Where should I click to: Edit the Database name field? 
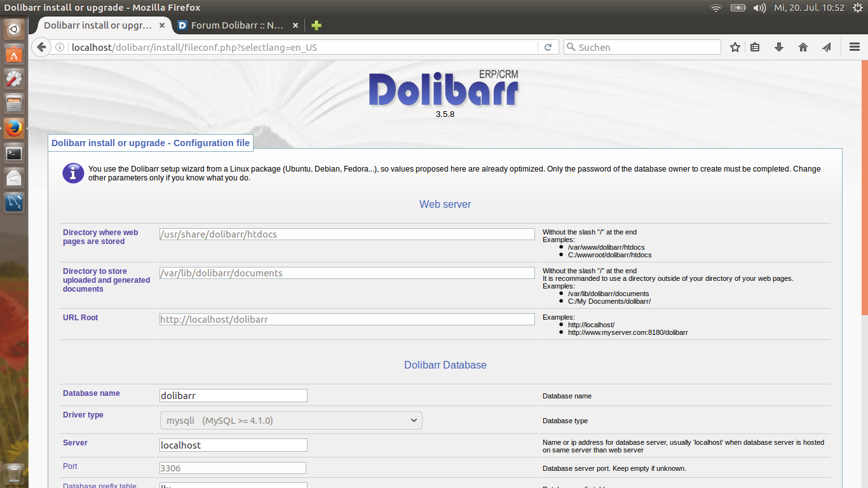point(233,395)
